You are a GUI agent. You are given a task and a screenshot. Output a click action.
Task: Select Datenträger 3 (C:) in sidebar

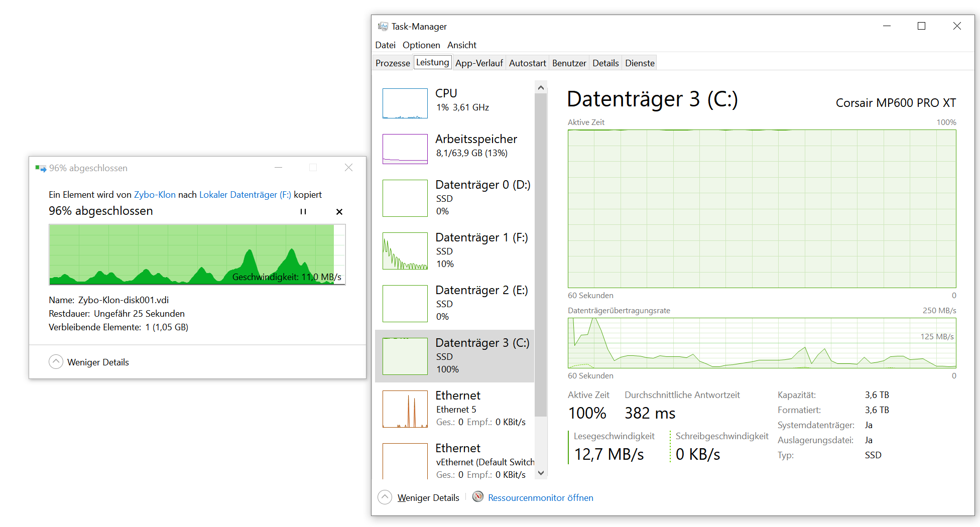[x=454, y=356]
